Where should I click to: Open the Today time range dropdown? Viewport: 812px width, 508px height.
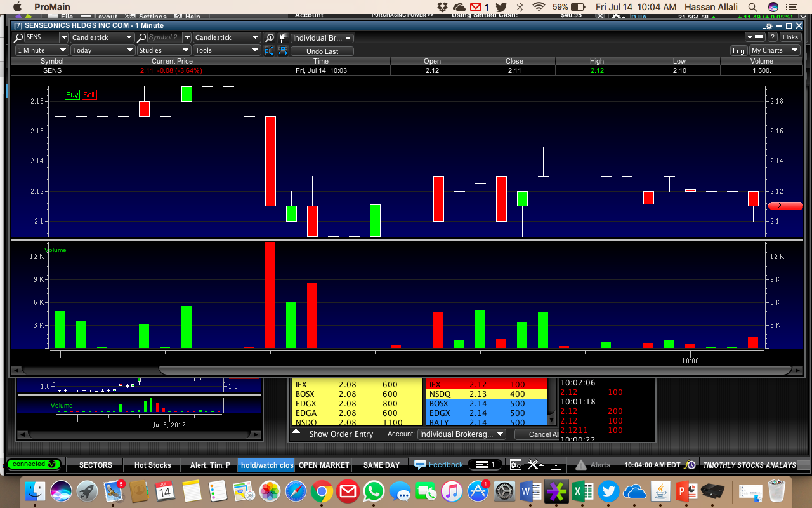pyautogui.click(x=102, y=50)
